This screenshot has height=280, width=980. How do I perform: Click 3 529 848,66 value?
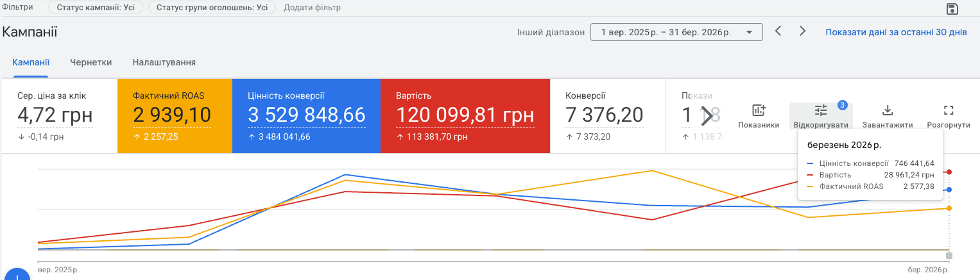click(x=307, y=115)
